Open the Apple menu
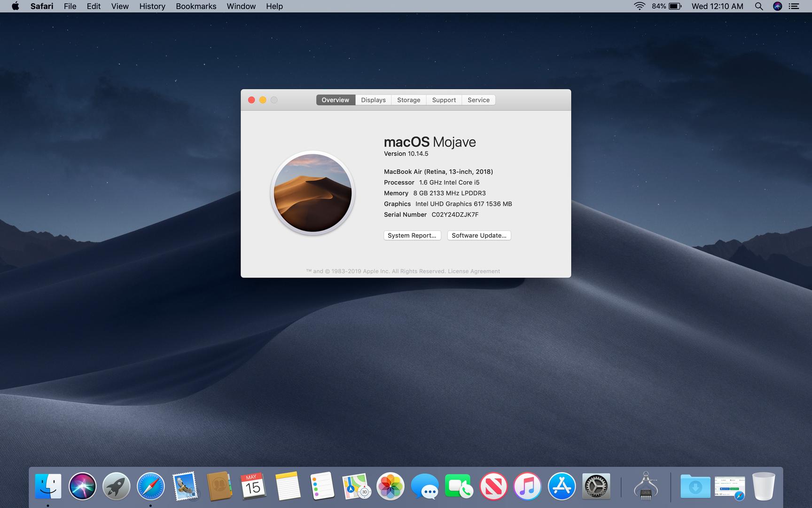The image size is (812, 508). 15,6
